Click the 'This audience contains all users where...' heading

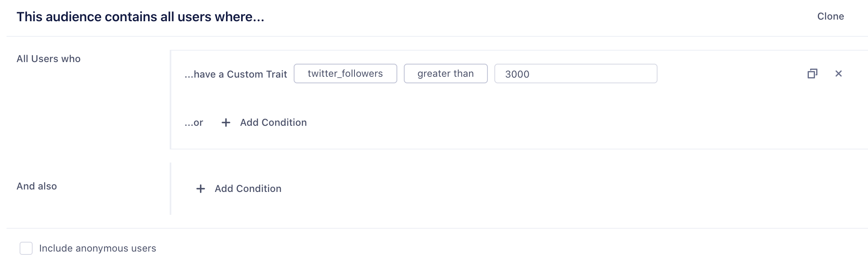click(x=140, y=17)
